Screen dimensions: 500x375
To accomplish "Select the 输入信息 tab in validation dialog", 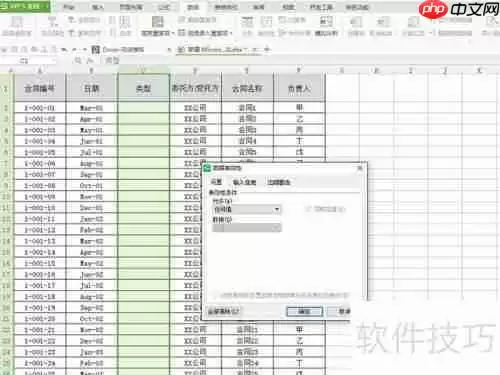I will pos(244,182).
